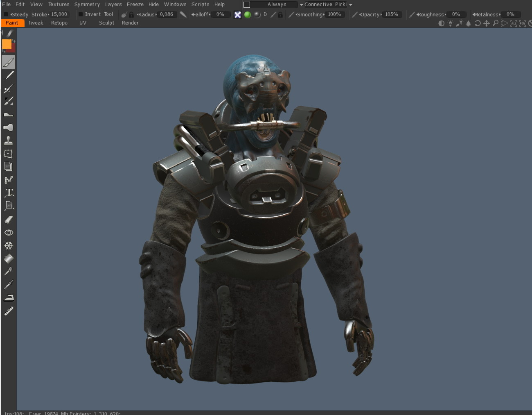Click the left arrow of Falloff
Viewport: 532px width, 415px height.
point(192,15)
